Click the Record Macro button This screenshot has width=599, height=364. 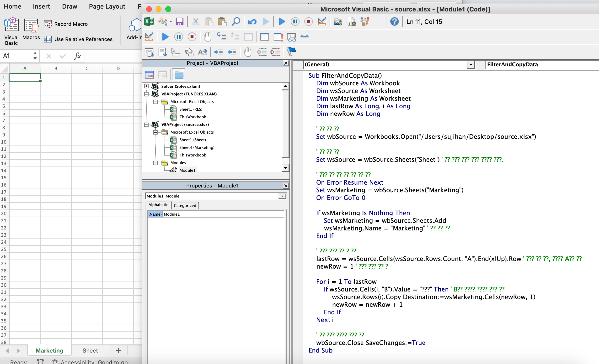(66, 24)
